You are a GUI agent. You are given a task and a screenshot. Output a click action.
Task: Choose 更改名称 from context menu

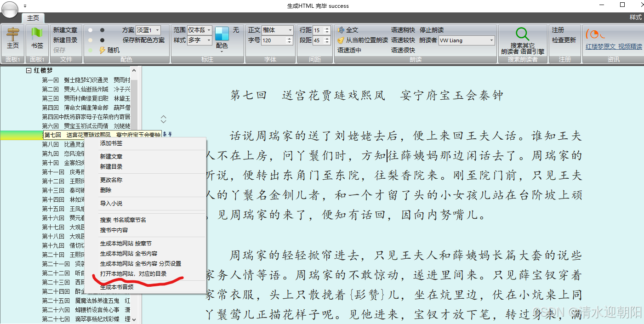pos(111,180)
